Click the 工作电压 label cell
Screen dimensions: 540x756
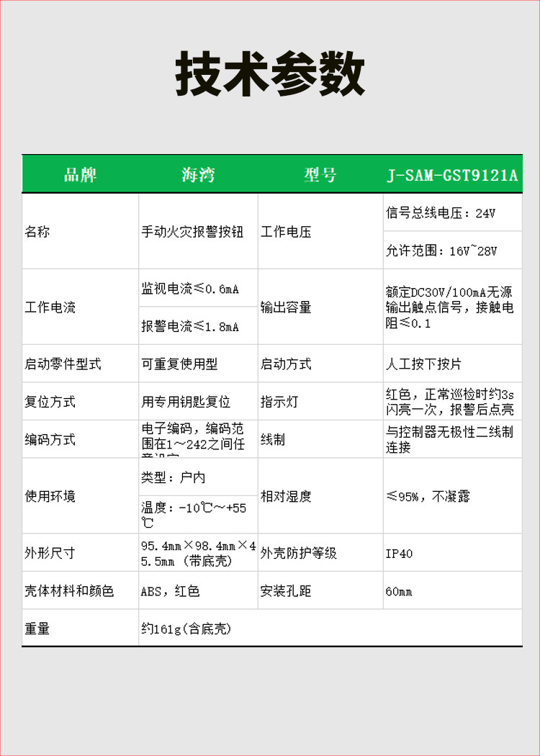320,232
